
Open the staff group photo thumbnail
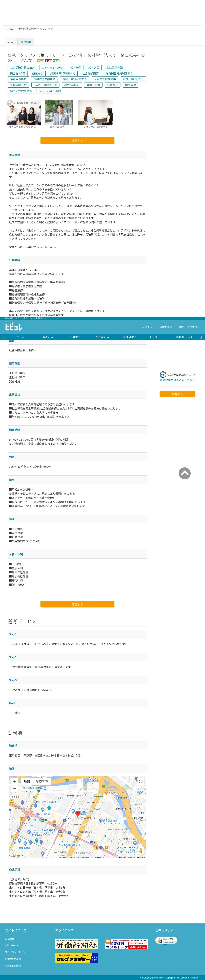click(24, 113)
